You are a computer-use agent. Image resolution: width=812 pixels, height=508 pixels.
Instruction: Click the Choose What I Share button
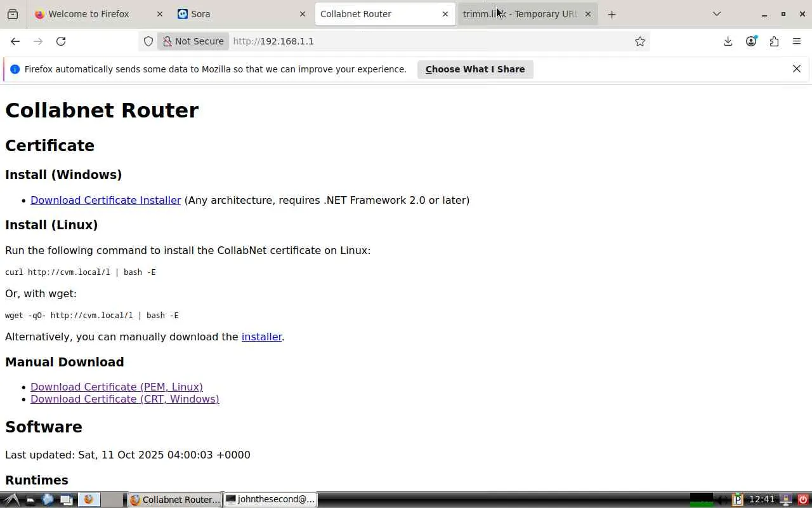click(x=475, y=69)
